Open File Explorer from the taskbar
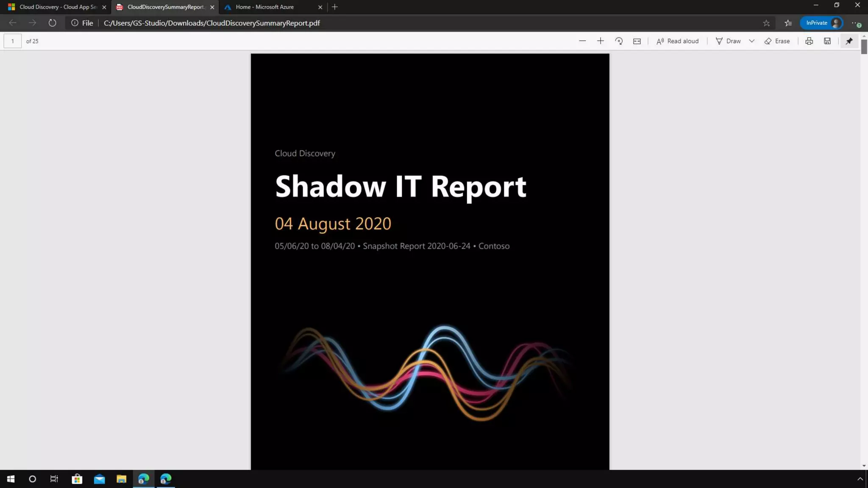Image resolution: width=868 pixels, height=488 pixels. pyautogui.click(x=121, y=479)
